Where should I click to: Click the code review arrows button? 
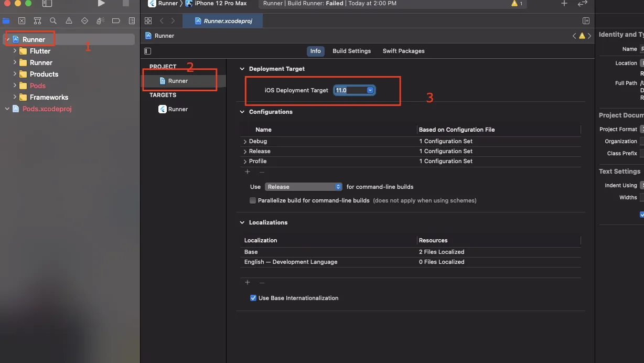582,3
